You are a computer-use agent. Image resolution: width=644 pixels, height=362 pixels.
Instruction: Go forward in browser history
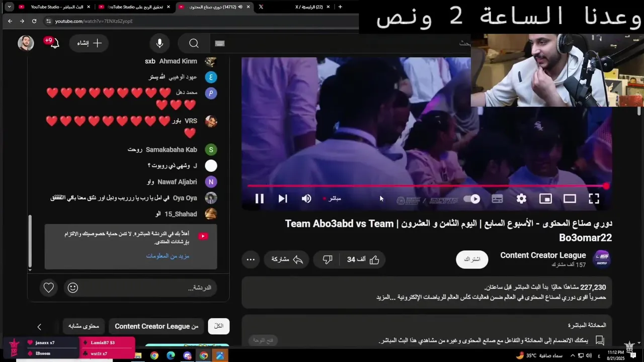[22, 21]
